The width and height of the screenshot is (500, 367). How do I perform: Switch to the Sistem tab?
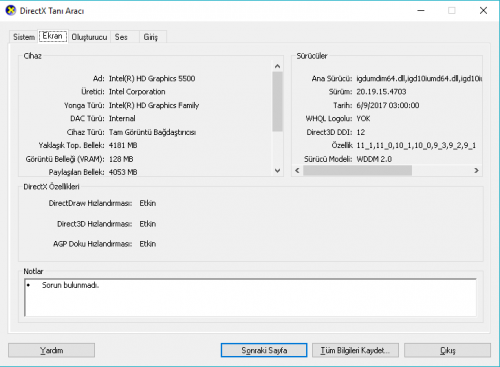(x=24, y=37)
